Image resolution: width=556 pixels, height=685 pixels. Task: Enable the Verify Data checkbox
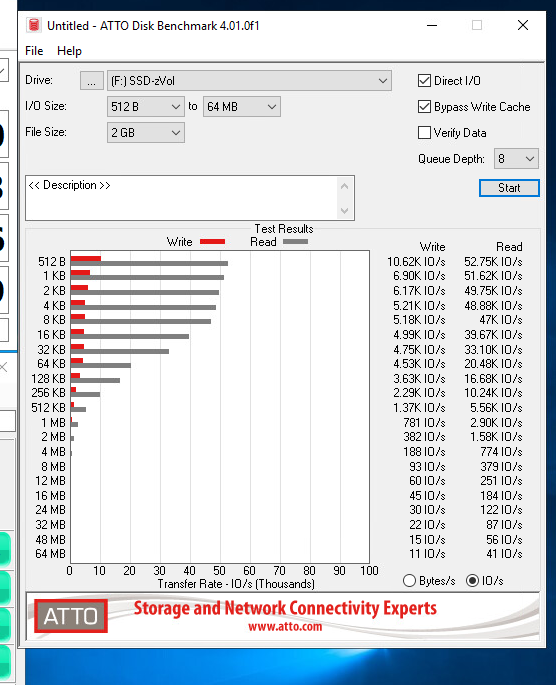tap(424, 132)
